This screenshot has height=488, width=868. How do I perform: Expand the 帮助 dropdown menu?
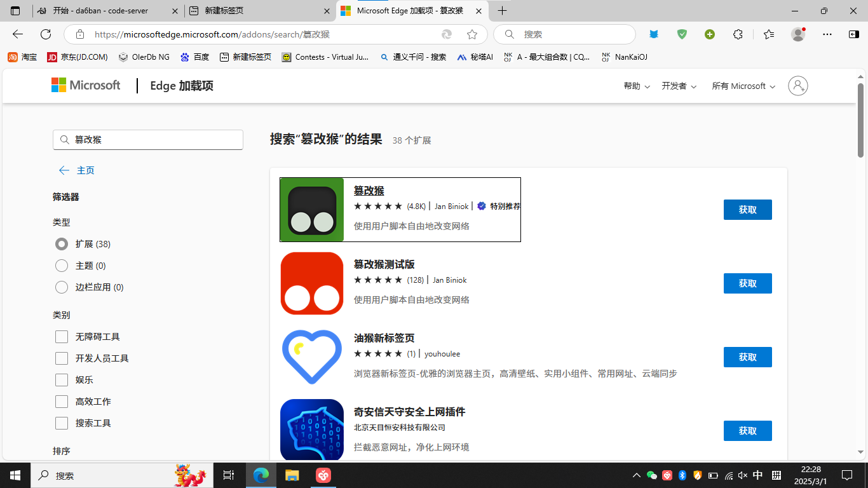point(637,86)
